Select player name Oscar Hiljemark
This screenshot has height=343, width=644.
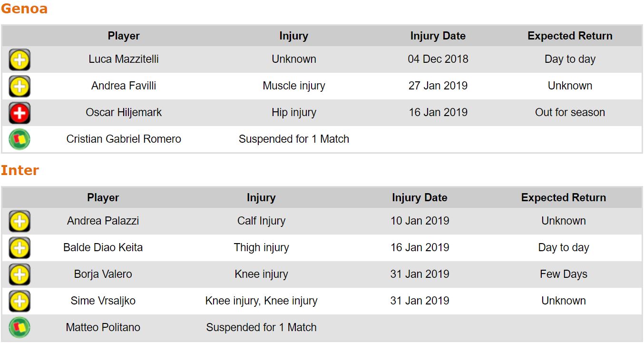point(124,113)
